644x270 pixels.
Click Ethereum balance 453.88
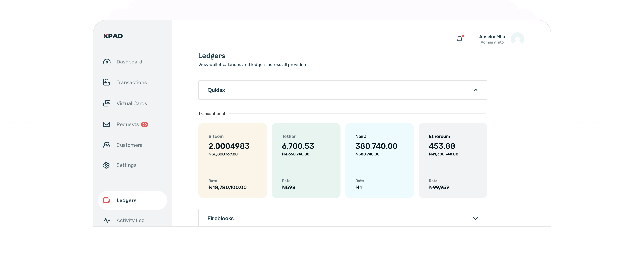pyautogui.click(x=442, y=146)
